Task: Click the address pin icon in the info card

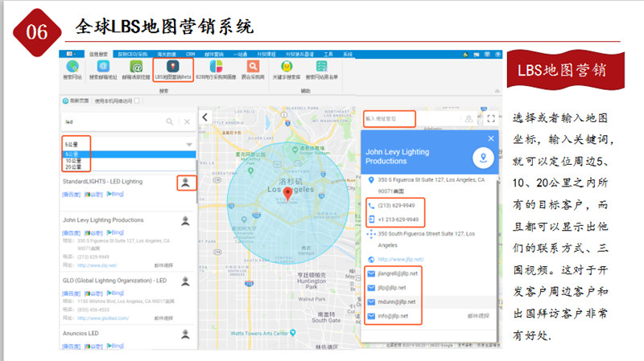Action: (x=371, y=179)
